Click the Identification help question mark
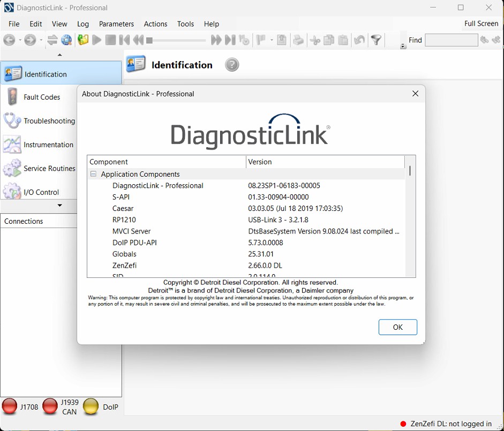Screen dimensions: 504x431 point(232,65)
